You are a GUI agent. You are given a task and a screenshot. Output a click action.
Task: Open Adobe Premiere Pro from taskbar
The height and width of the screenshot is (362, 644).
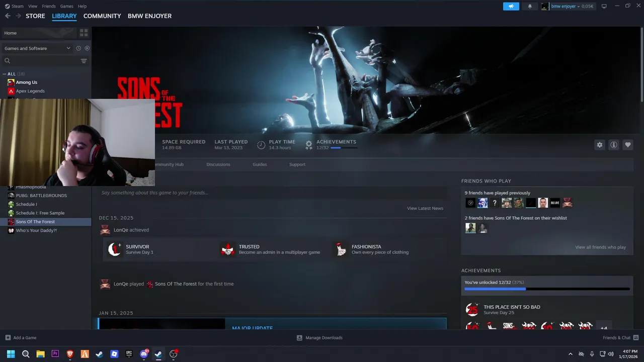[x=55, y=354]
